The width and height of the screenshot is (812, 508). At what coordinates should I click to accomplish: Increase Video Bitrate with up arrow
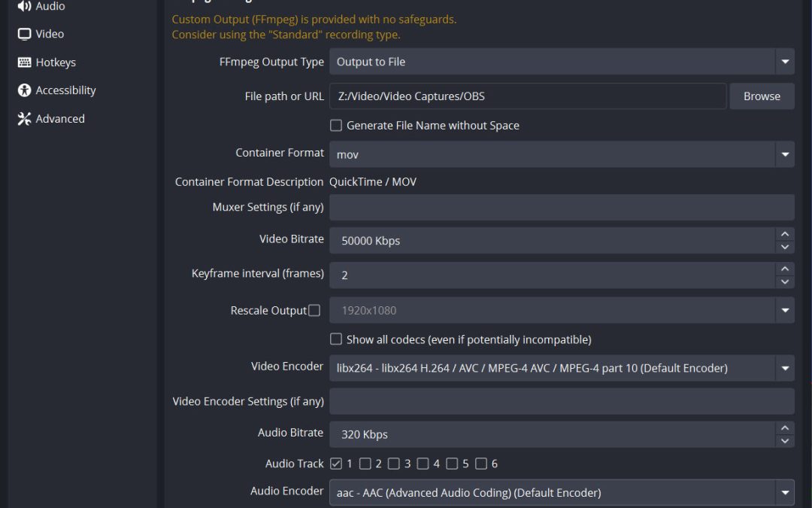[x=785, y=234]
